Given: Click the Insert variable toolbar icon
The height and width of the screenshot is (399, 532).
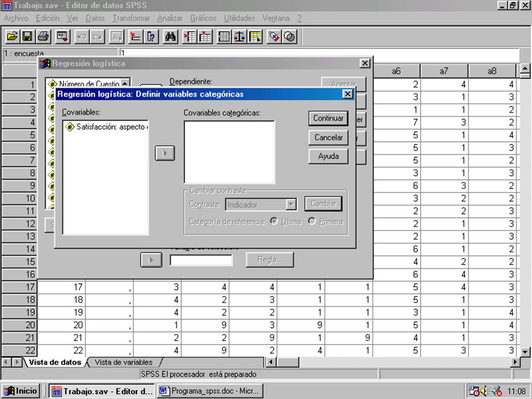Looking at the screenshot, I should tap(205, 37).
